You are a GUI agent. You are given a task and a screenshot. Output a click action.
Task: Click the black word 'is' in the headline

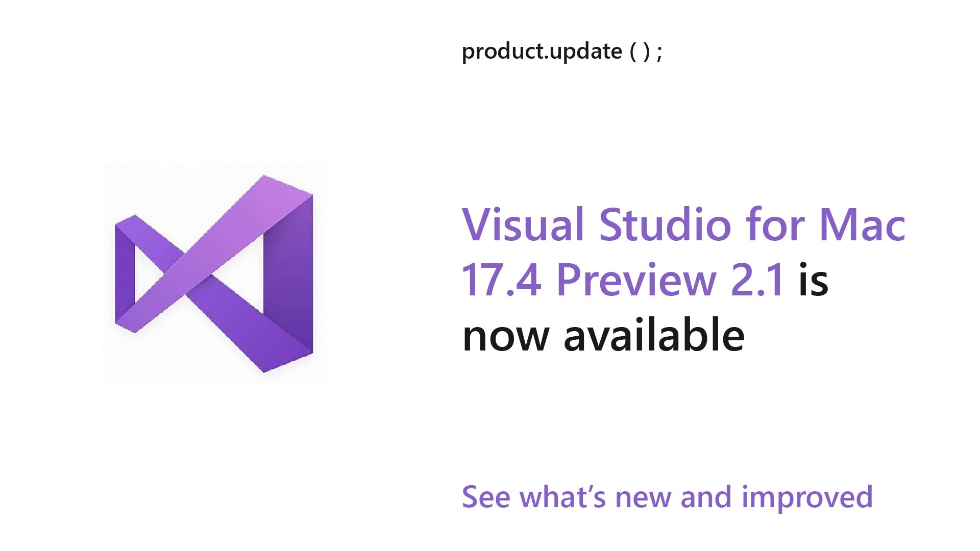814,280
